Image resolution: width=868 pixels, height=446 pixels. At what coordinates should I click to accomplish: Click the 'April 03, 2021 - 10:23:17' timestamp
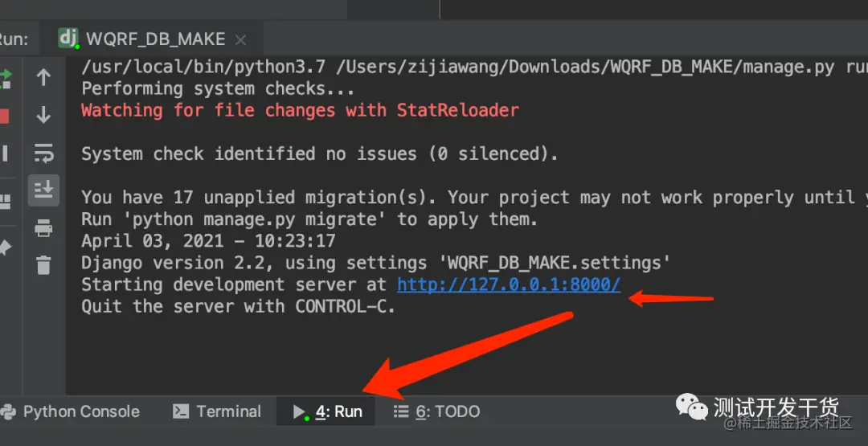click(208, 241)
